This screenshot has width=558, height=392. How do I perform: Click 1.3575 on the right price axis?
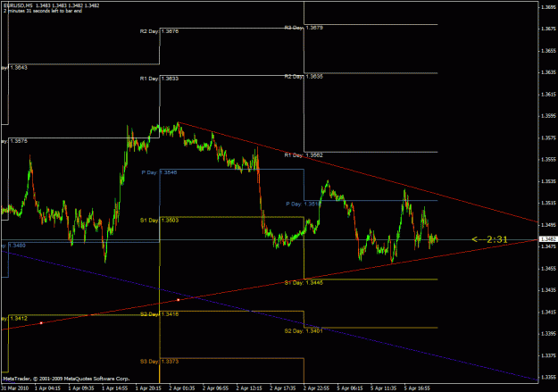[x=548, y=138]
